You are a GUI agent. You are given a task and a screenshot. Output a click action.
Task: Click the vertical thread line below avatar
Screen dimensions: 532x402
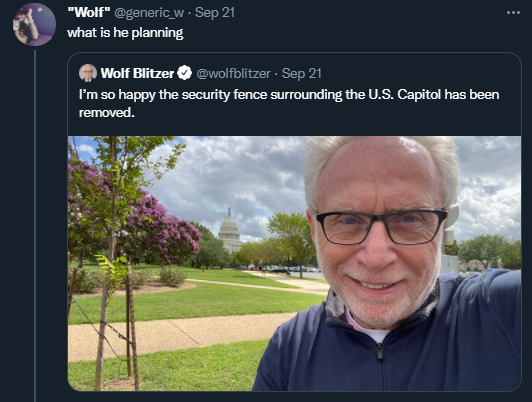(x=35, y=226)
